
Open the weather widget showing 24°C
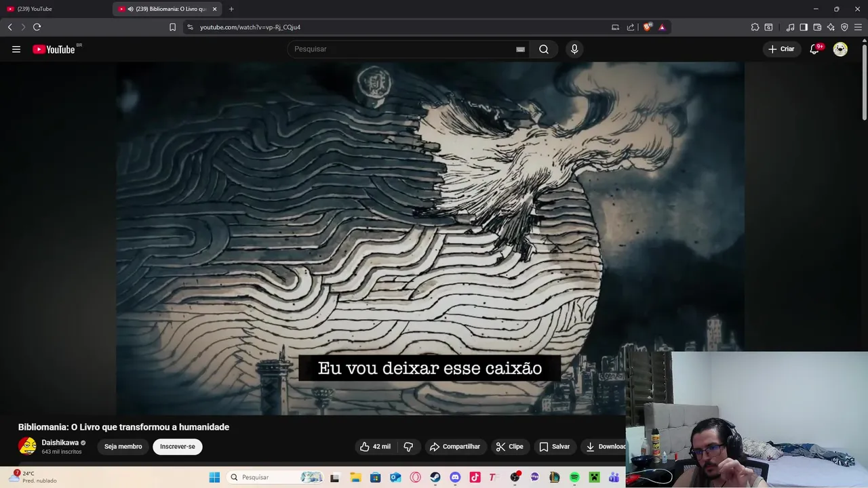(33, 476)
